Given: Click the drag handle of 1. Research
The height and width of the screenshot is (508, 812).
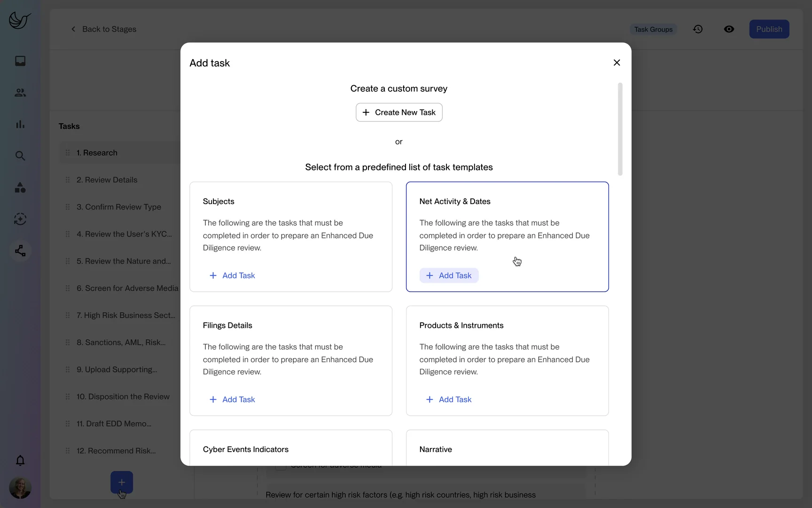Looking at the screenshot, I should click(x=68, y=153).
